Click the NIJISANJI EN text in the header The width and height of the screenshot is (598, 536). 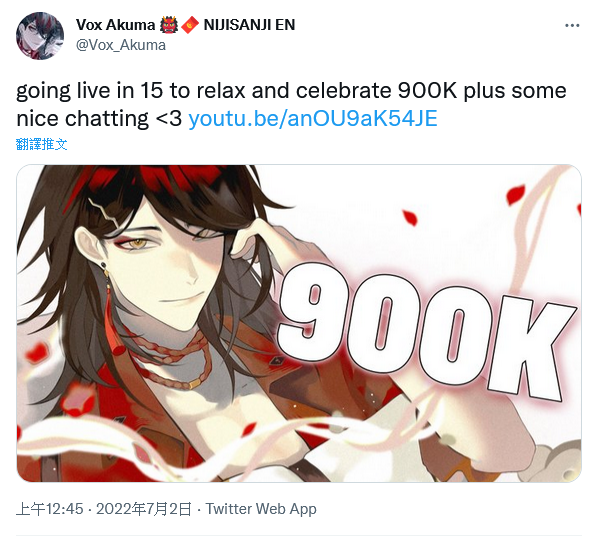(x=249, y=25)
